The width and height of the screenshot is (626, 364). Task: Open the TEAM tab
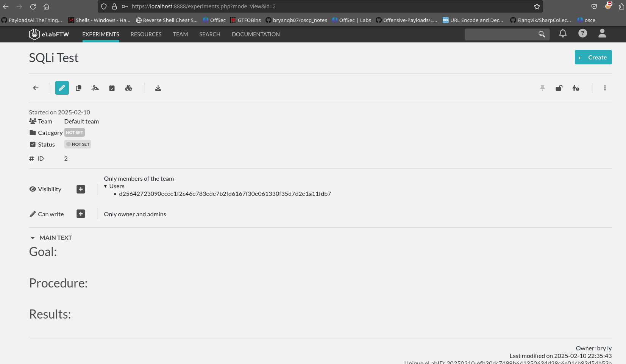pyautogui.click(x=181, y=34)
